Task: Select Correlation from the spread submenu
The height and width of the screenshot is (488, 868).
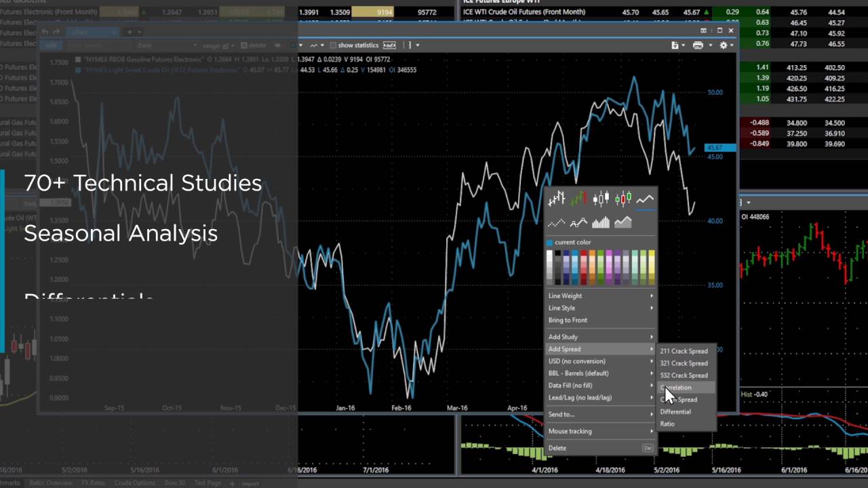Action: (686, 388)
